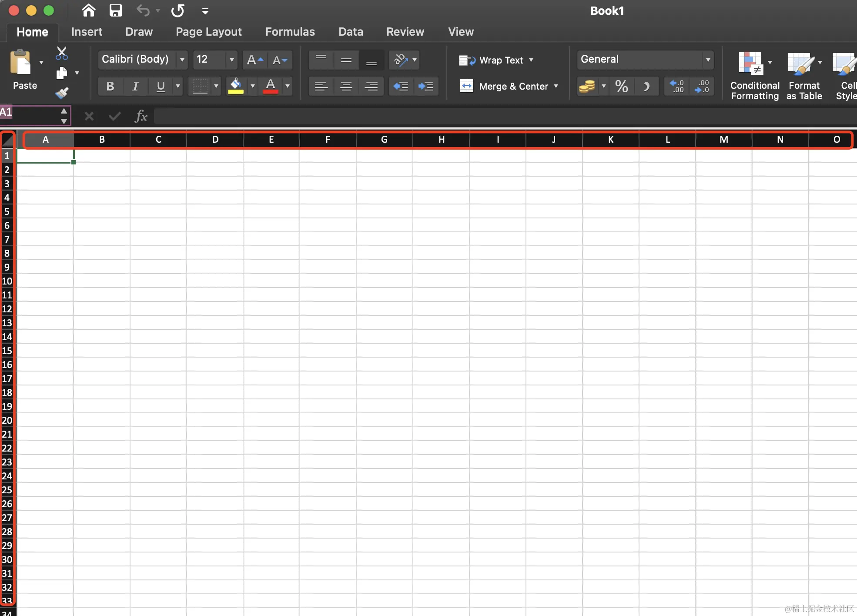Click the Cut scissors icon

coord(62,54)
